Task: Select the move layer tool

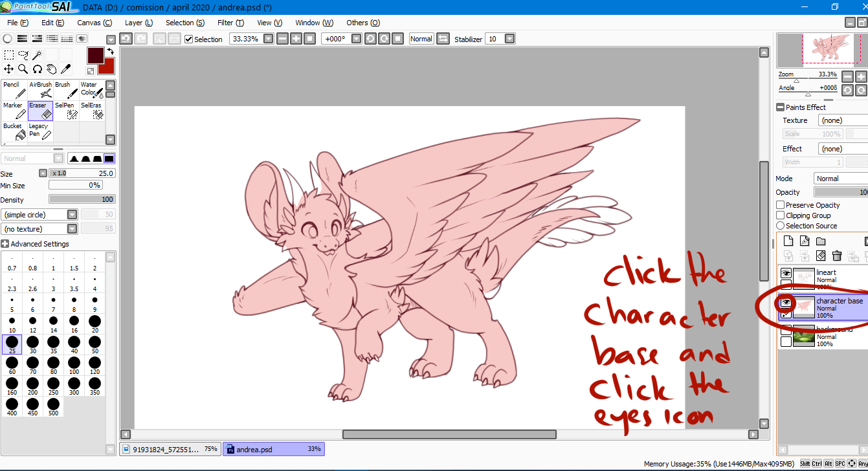Action: click(x=8, y=69)
